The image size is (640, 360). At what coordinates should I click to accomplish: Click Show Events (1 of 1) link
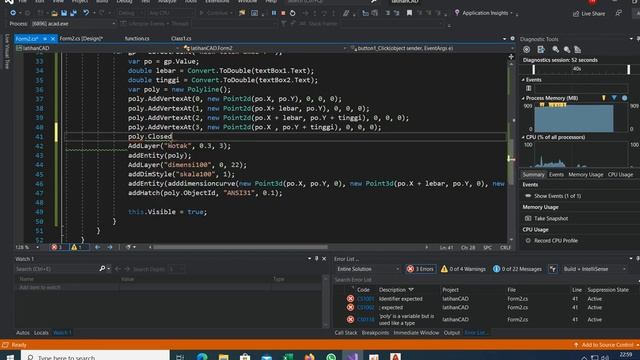click(557, 196)
